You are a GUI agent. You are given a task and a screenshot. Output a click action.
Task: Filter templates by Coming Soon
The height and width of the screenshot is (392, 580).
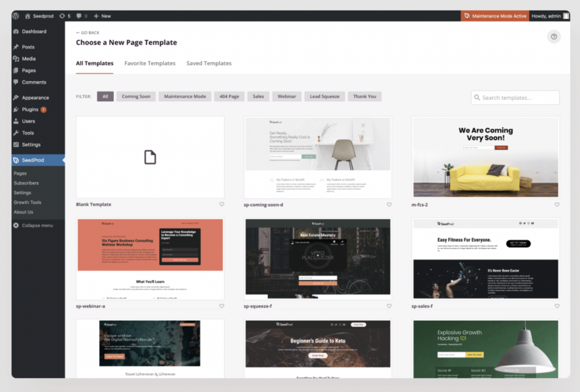coord(136,96)
